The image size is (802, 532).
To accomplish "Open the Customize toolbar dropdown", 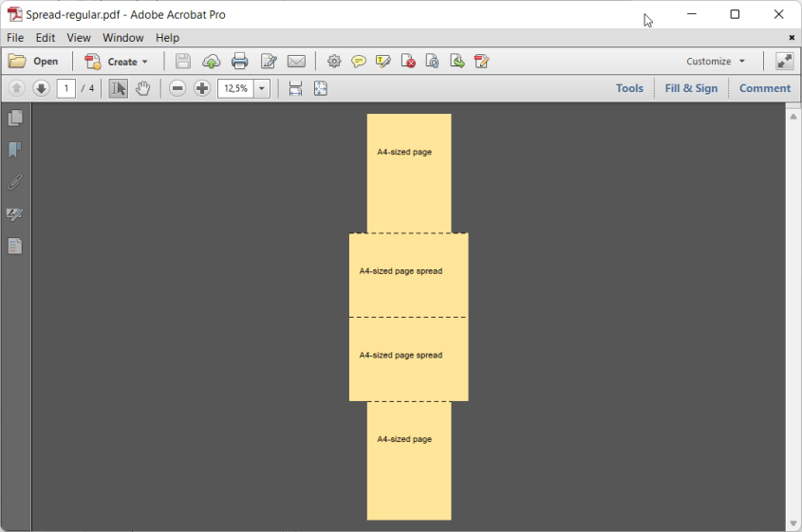I will (x=715, y=62).
